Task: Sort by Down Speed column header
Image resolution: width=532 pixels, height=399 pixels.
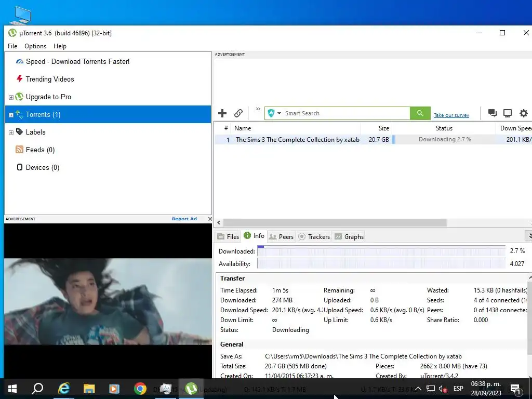Action: pyautogui.click(x=514, y=128)
